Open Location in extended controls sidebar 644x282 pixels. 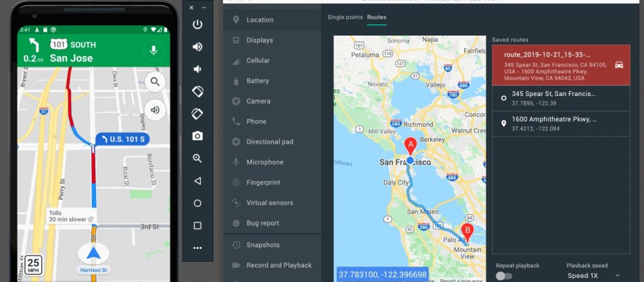pos(272,19)
